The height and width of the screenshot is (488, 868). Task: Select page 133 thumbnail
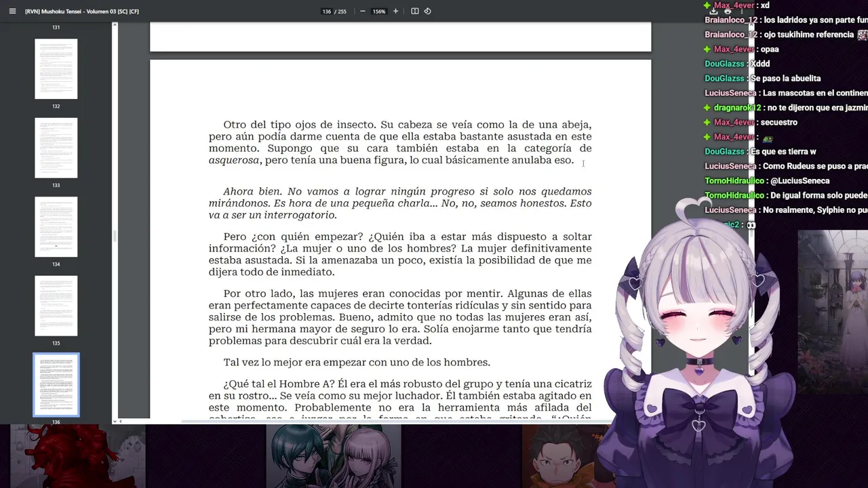56,148
